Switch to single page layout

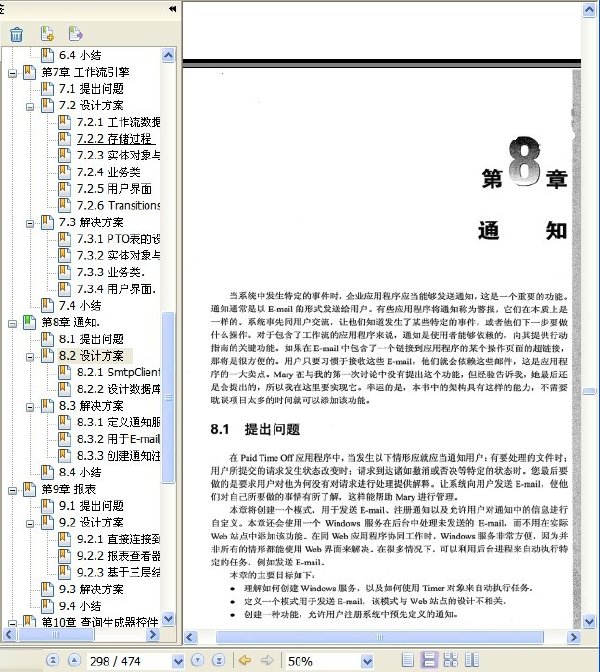pyautogui.click(x=408, y=660)
